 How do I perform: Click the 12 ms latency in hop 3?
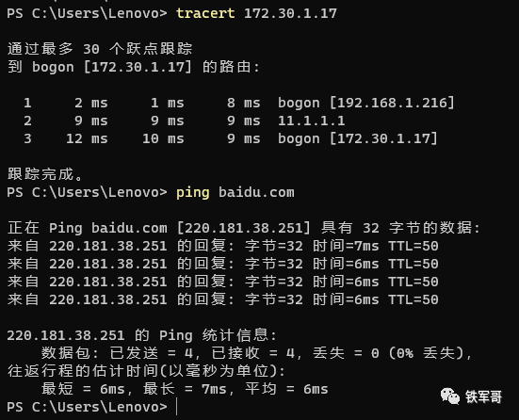[x=87, y=138]
